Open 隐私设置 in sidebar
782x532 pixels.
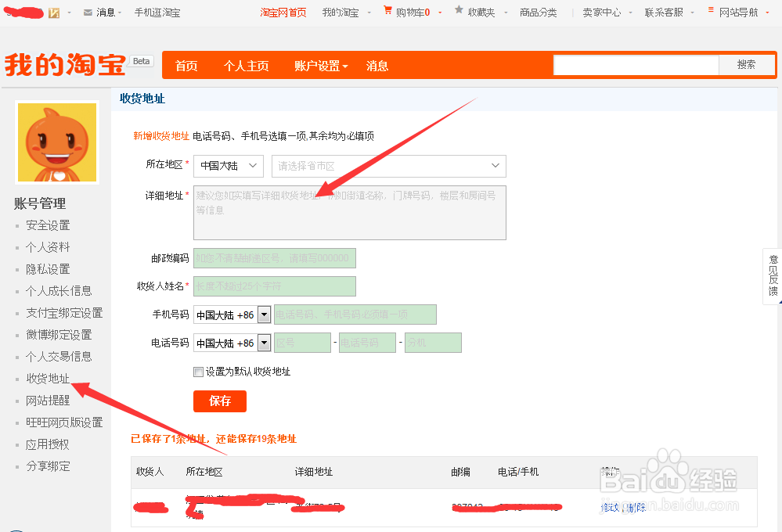pos(48,269)
